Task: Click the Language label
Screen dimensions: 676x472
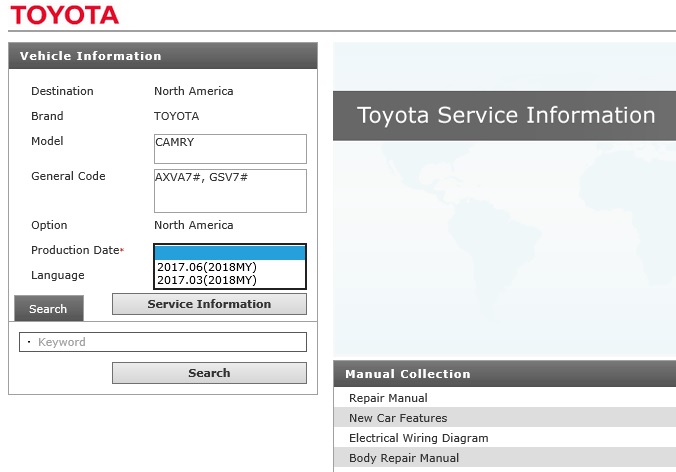Action: click(58, 275)
